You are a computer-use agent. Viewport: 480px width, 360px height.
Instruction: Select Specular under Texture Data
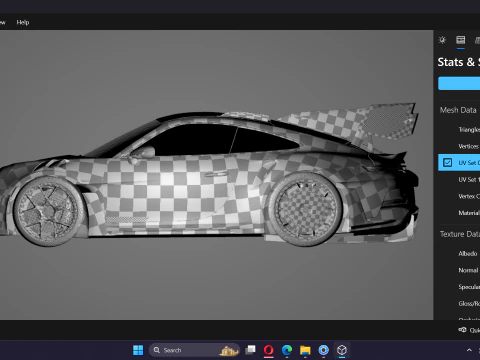point(469,287)
